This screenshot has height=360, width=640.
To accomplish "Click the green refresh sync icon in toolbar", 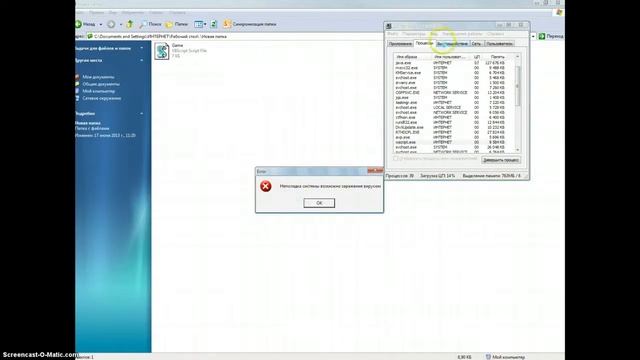I will (x=214, y=24).
